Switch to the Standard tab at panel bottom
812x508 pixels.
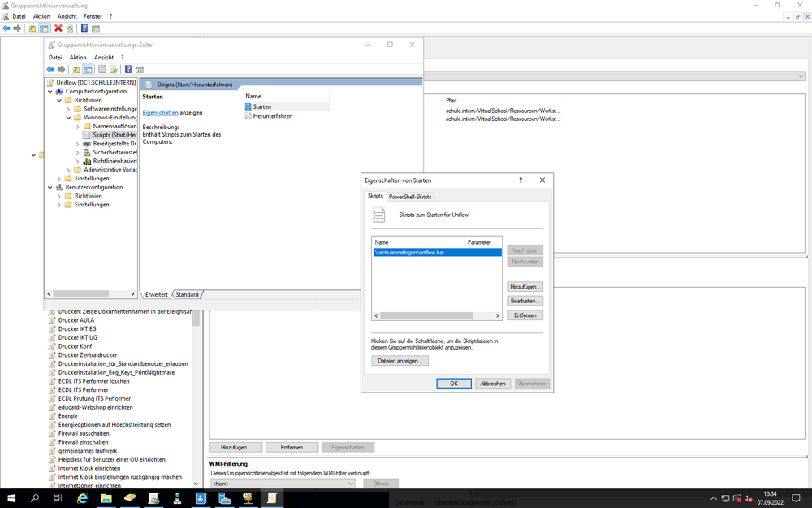tap(188, 294)
